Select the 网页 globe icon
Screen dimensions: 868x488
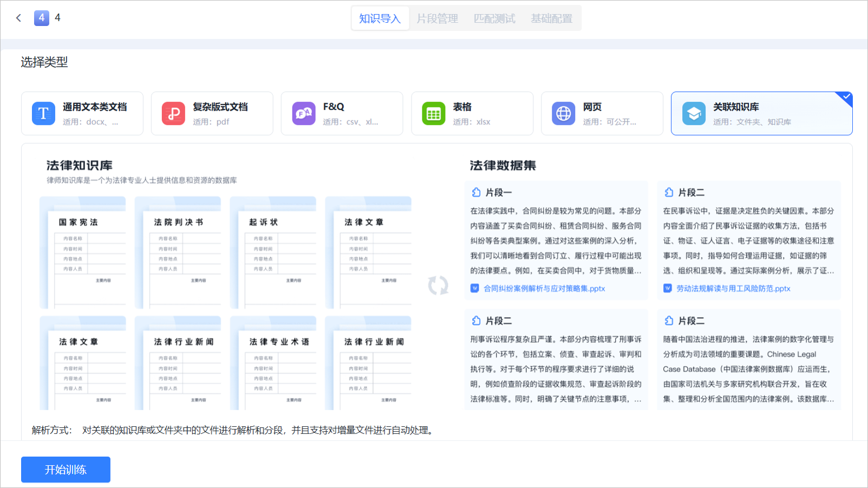pyautogui.click(x=563, y=114)
